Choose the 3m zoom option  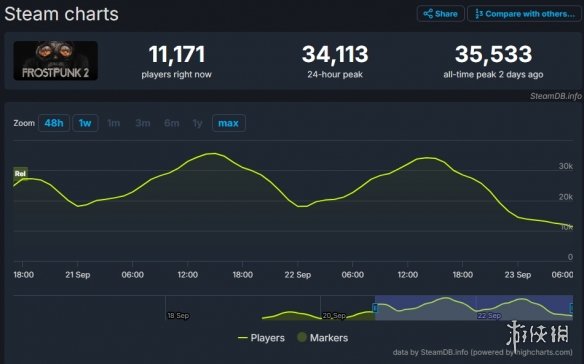tap(143, 123)
